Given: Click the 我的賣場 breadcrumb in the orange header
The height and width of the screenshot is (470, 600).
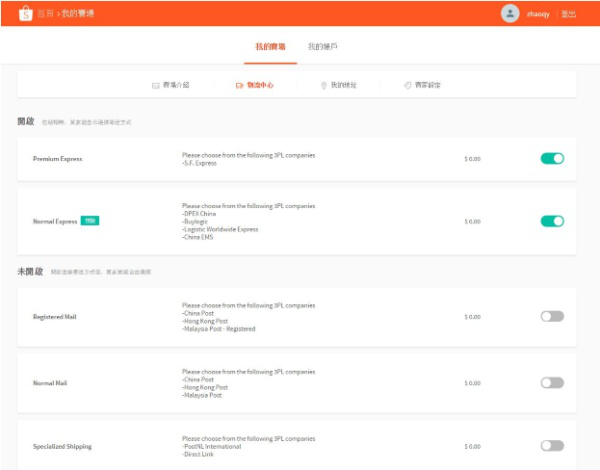Looking at the screenshot, I should 77,14.
